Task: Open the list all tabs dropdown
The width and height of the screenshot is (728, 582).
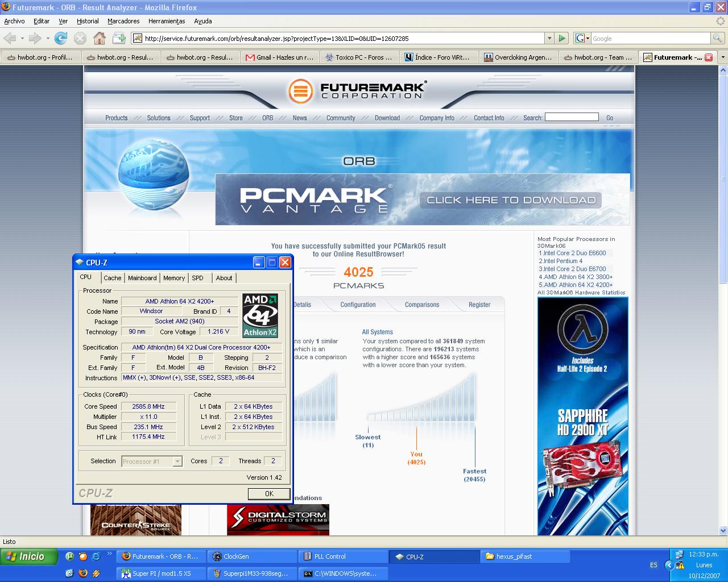Action: [723, 57]
